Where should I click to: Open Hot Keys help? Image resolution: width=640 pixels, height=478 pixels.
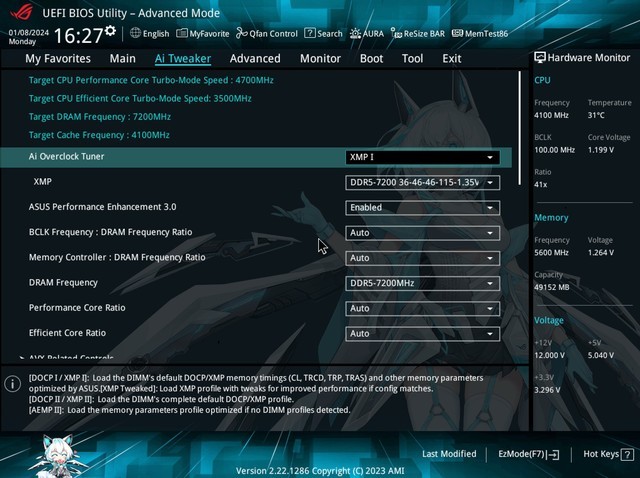tap(608, 454)
